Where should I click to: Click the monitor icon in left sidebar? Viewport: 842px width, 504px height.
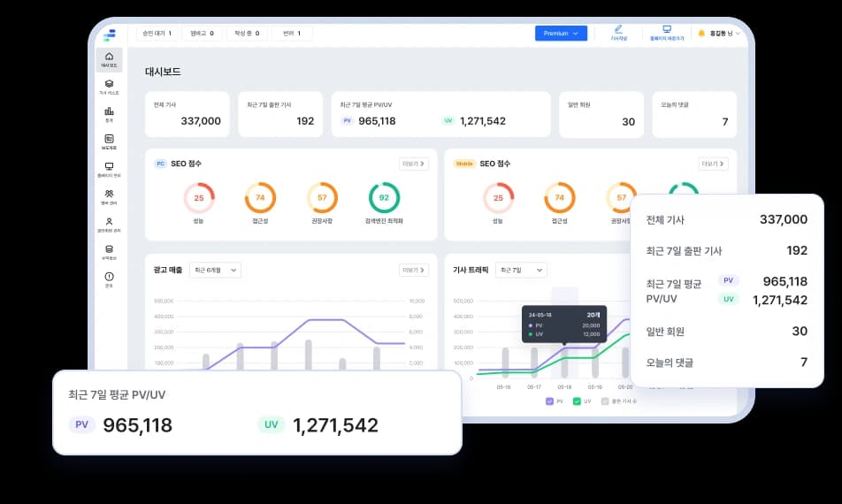[109, 168]
